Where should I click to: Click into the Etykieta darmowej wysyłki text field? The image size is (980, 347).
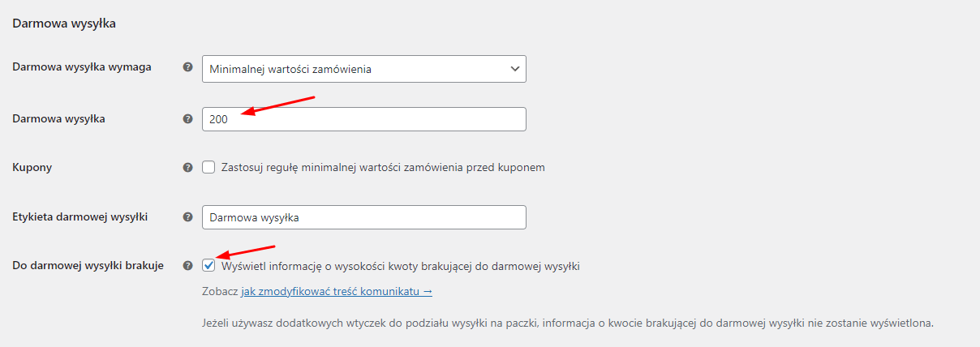pyautogui.click(x=364, y=217)
